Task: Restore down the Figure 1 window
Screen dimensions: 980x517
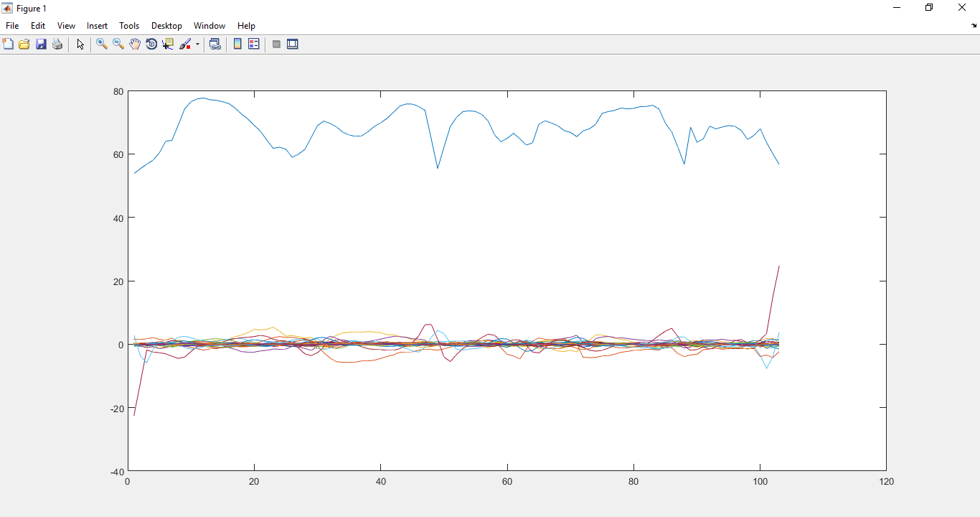Action: (x=930, y=8)
